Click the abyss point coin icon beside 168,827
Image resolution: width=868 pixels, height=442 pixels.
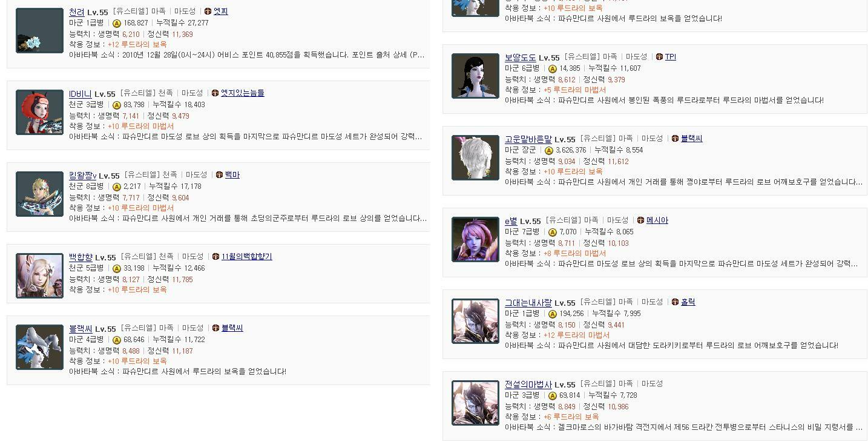click(x=117, y=23)
